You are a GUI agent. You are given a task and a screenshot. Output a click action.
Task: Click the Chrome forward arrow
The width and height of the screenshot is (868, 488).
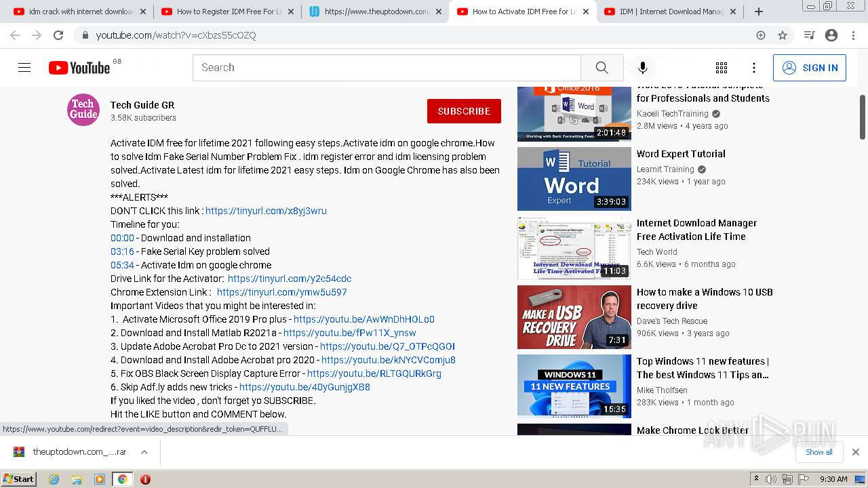pos(37,35)
